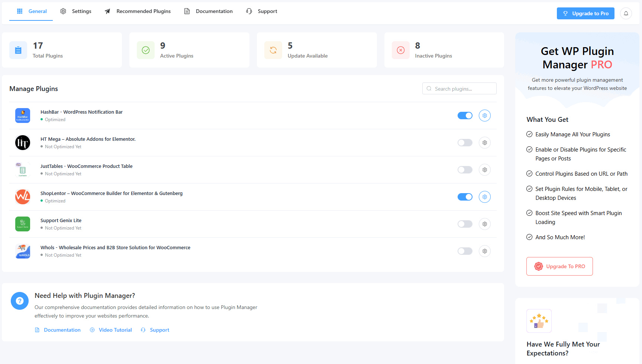Click the HashBar plugin logo

click(23, 116)
